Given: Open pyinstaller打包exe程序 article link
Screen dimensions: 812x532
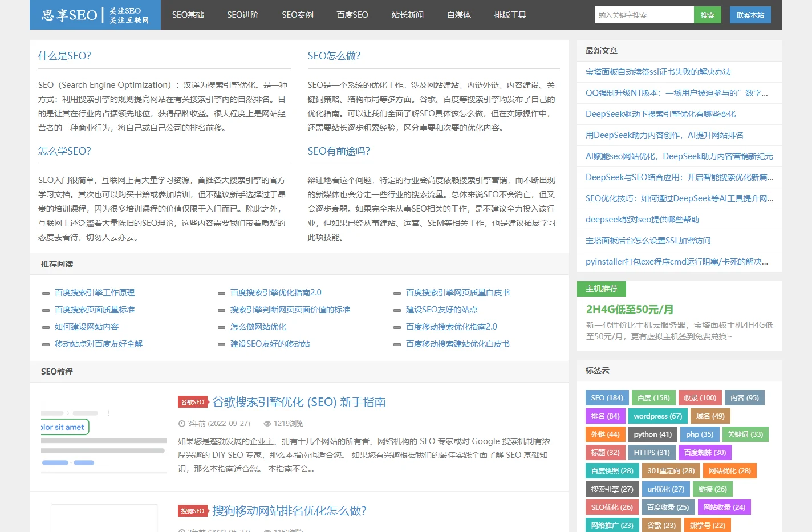Looking at the screenshot, I should tap(677, 262).
